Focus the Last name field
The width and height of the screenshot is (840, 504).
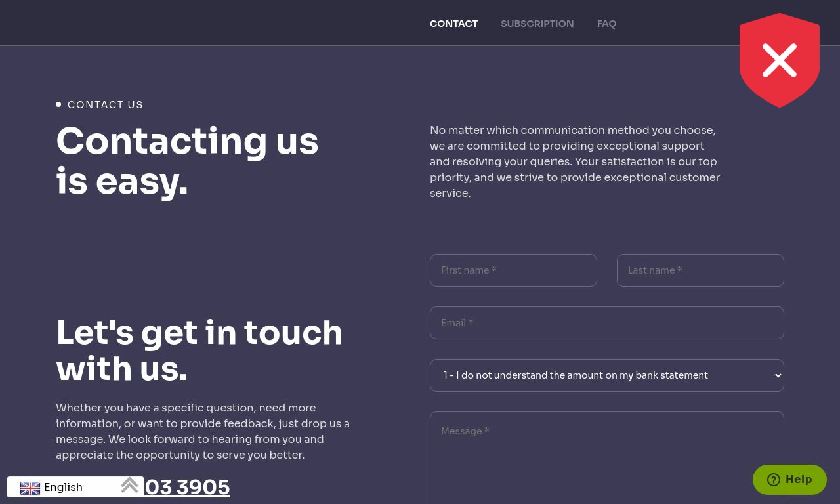(700, 270)
